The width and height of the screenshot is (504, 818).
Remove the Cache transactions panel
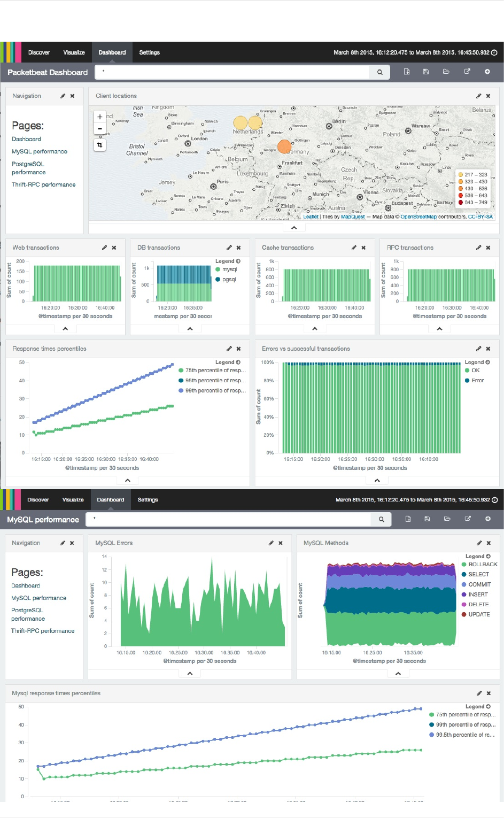point(363,248)
